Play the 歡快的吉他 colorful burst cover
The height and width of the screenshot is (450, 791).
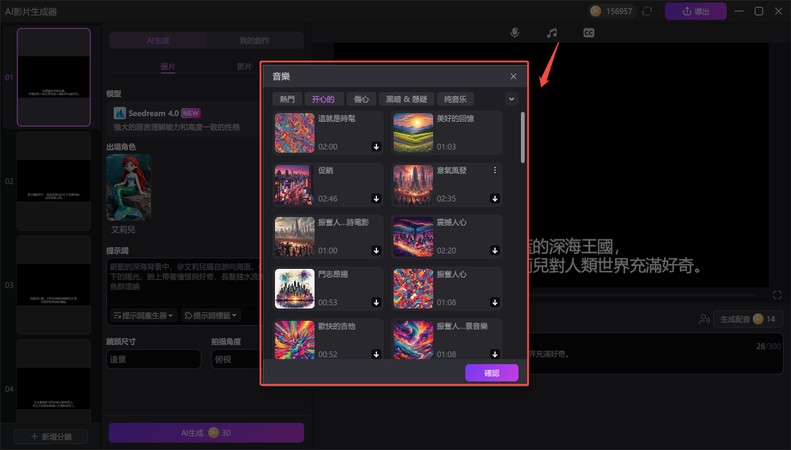click(295, 340)
